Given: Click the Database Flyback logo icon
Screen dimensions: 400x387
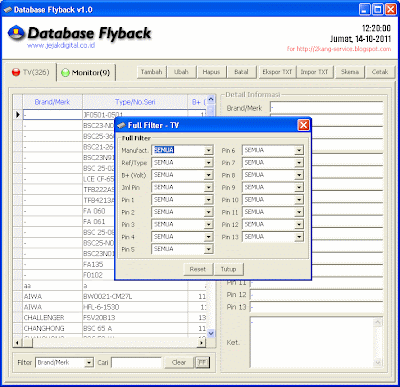Looking at the screenshot, I should point(16,33).
